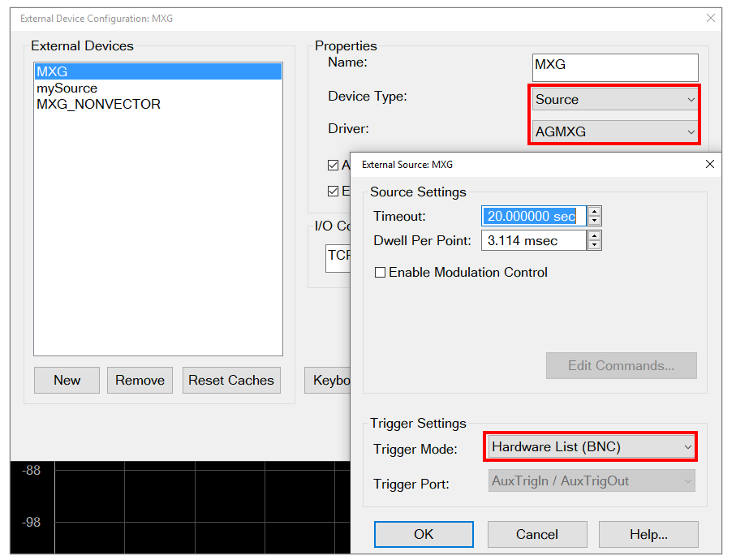This screenshot has width=736, height=560.
Task: Open Help from the source dialog
Action: coord(648,534)
